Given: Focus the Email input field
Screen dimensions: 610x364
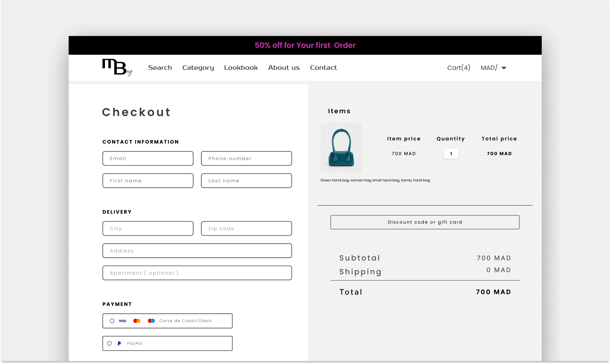Looking at the screenshot, I should [x=148, y=158].
